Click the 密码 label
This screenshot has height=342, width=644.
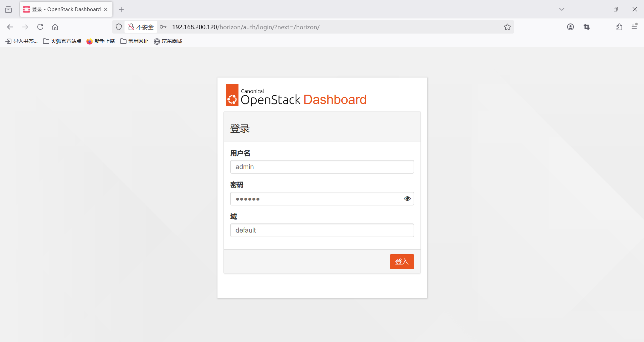[x=237, y=185]
